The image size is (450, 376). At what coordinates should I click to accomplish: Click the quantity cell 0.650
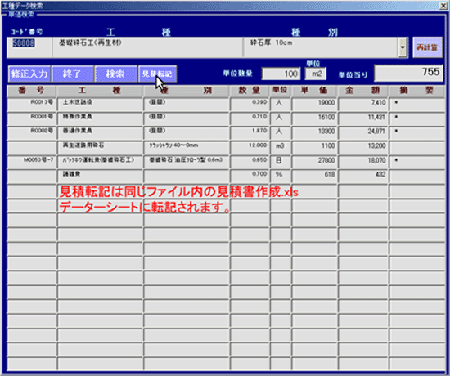(x=249, y=161)
